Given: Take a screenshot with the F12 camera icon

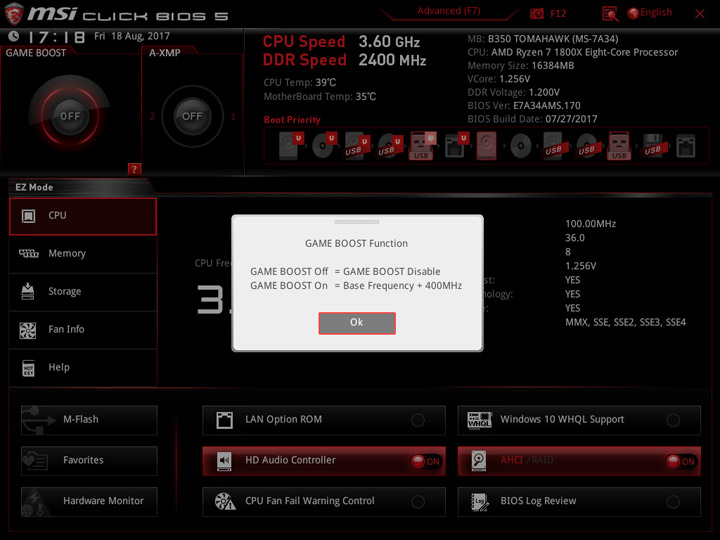Looking at the screenshot, I should tap(537, 13).
